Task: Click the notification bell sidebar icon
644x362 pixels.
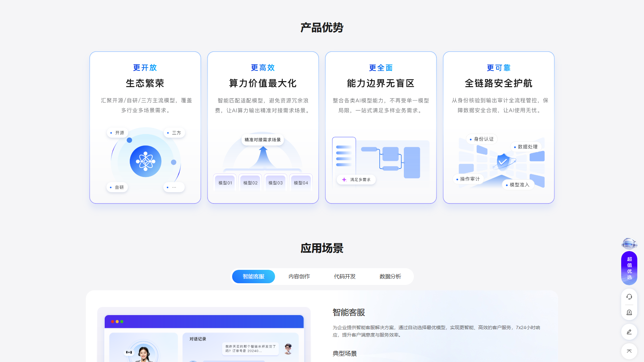Action: (x=629, y=312)
